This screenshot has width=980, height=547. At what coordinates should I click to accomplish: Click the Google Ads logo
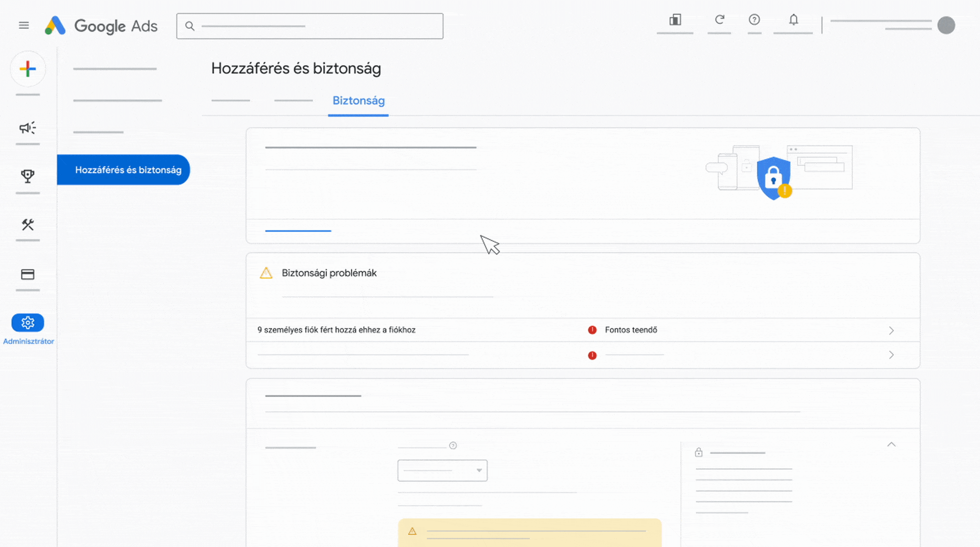click(x=101, y=26)
